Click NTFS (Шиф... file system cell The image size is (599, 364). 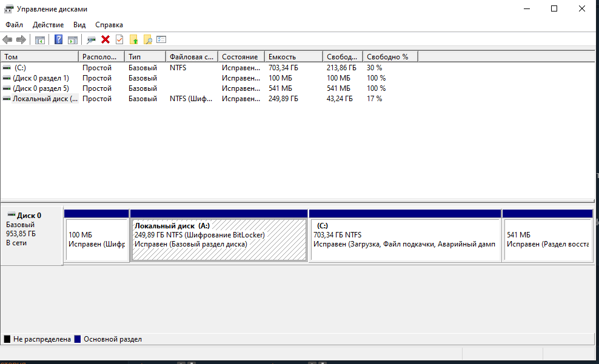pos(191,99)
